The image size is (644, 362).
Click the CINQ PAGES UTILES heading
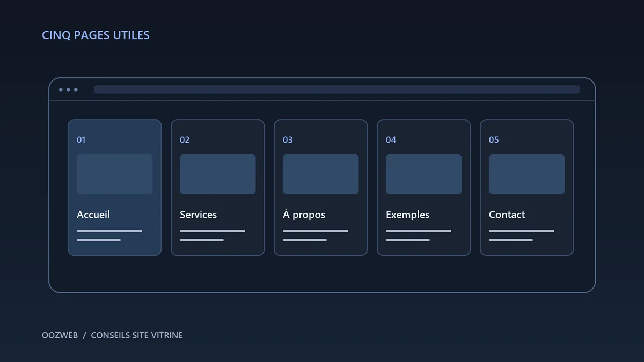[x=96, y=35]
